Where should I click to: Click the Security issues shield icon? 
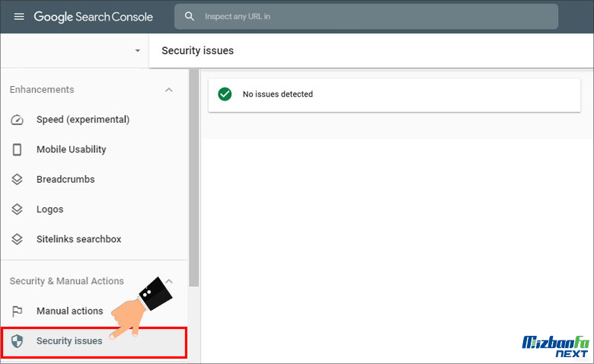coord(18,341)
